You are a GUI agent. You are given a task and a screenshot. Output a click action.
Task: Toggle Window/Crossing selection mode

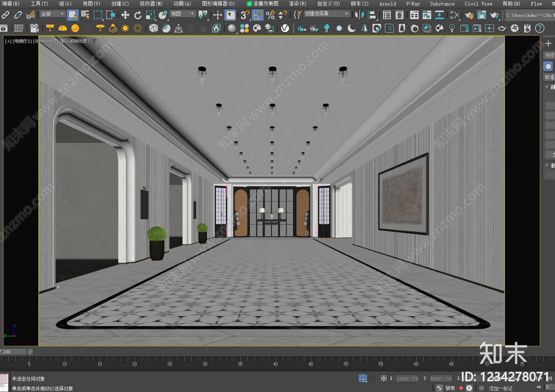(x=110, y=15)
